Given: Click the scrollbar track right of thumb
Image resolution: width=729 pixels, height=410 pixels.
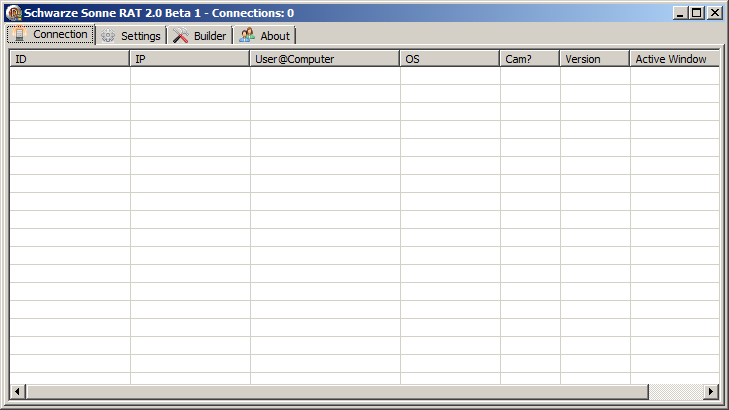Looking at the screenshot, I should pos(676,391).
